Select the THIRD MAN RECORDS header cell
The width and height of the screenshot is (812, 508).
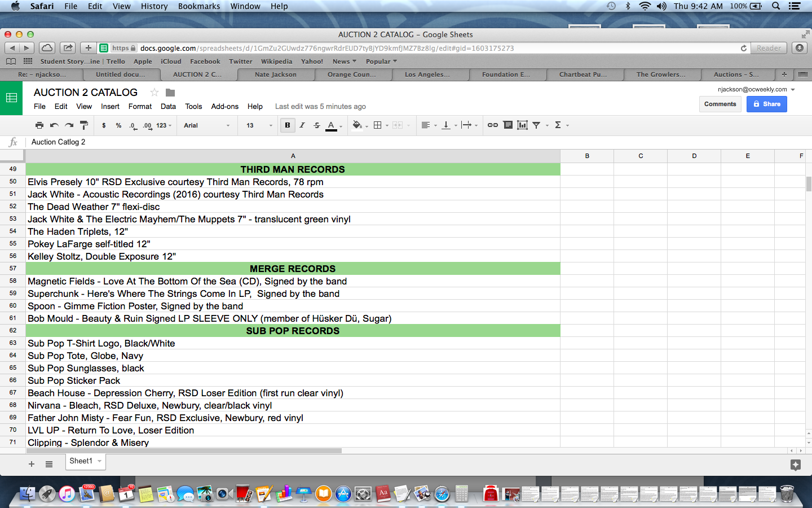coord(293,169)
